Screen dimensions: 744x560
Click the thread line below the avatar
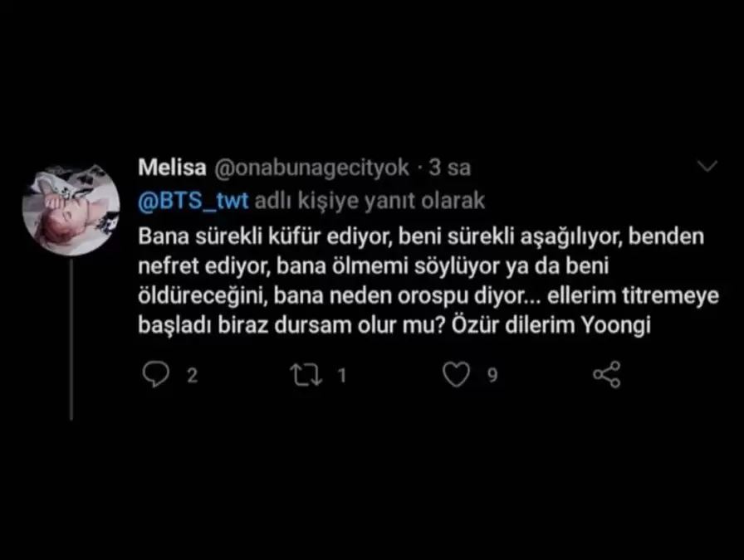coord(71,338)
